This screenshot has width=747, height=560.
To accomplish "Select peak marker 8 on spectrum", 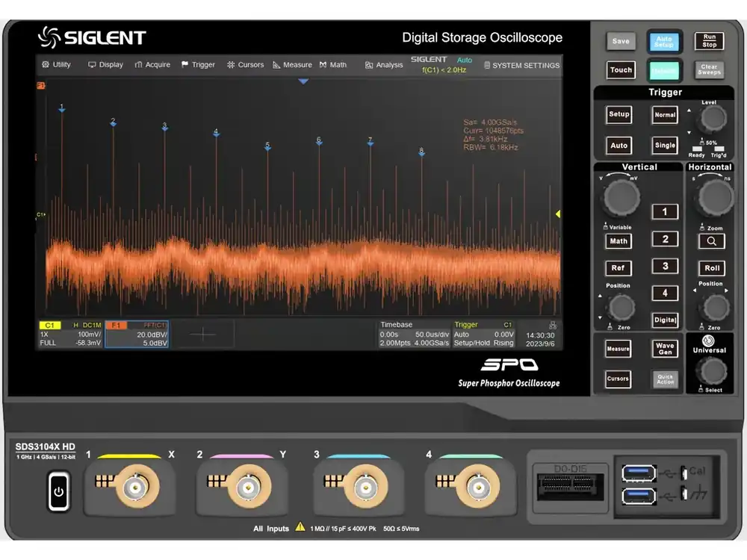I will [421, 152].
